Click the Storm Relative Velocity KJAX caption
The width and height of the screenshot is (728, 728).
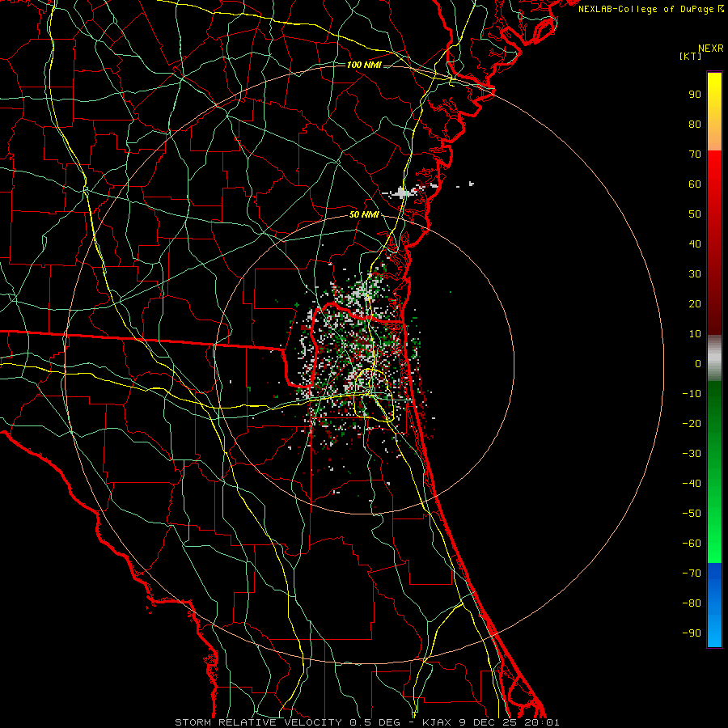(x=366, y=722)
